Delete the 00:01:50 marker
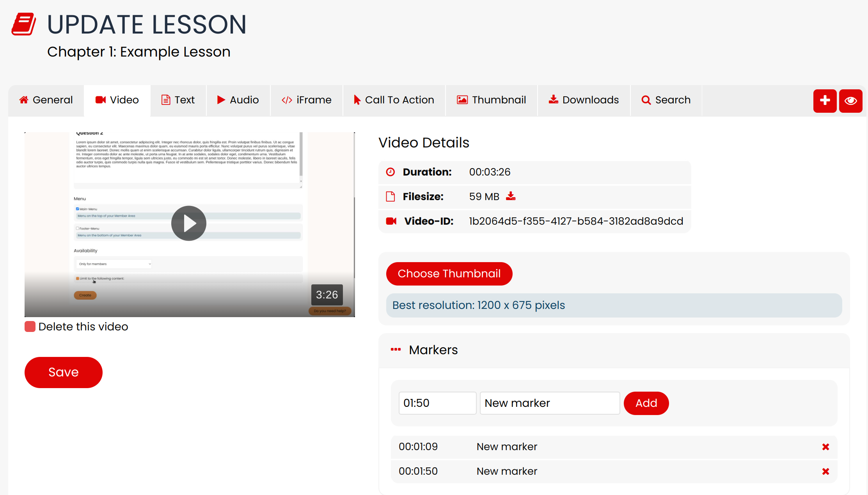The height and width of the screenshot is (495, 868). [825, 472]
